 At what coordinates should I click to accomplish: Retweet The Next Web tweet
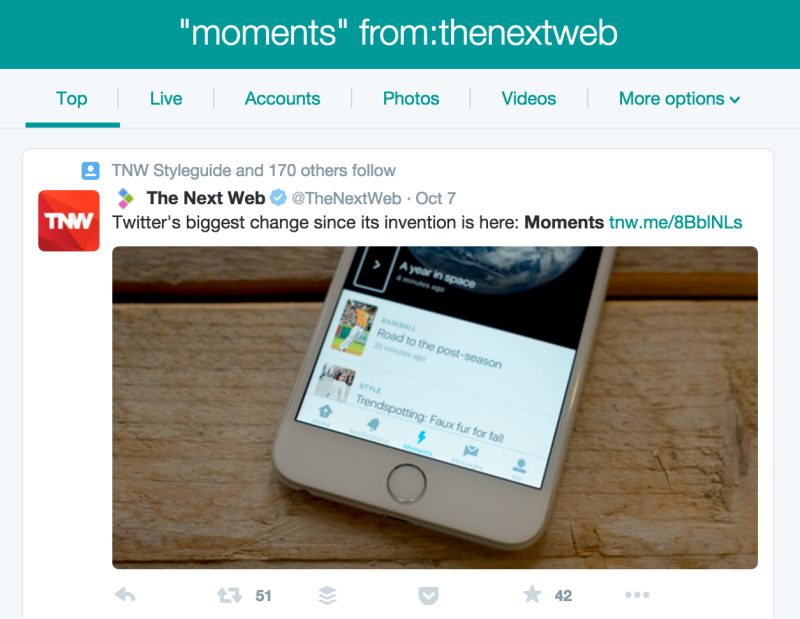[229, 595]
